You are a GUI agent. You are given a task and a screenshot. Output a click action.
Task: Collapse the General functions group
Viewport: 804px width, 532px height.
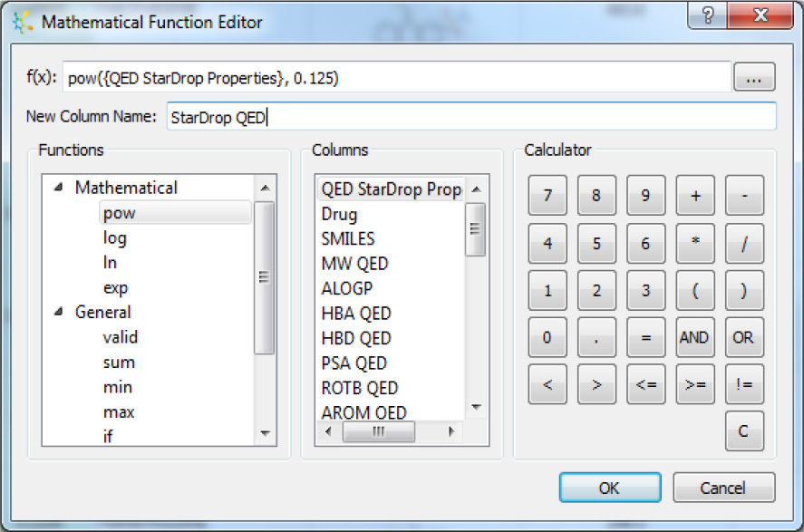(56, 312)
